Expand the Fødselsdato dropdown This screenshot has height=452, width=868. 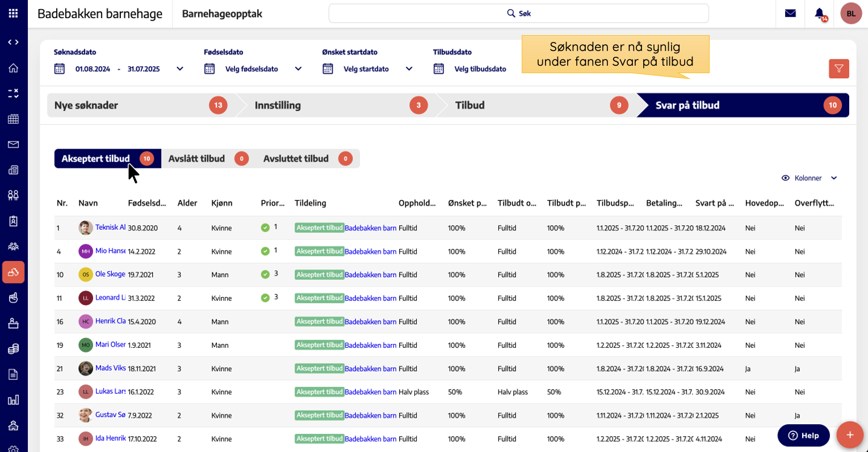pos(298,69)
